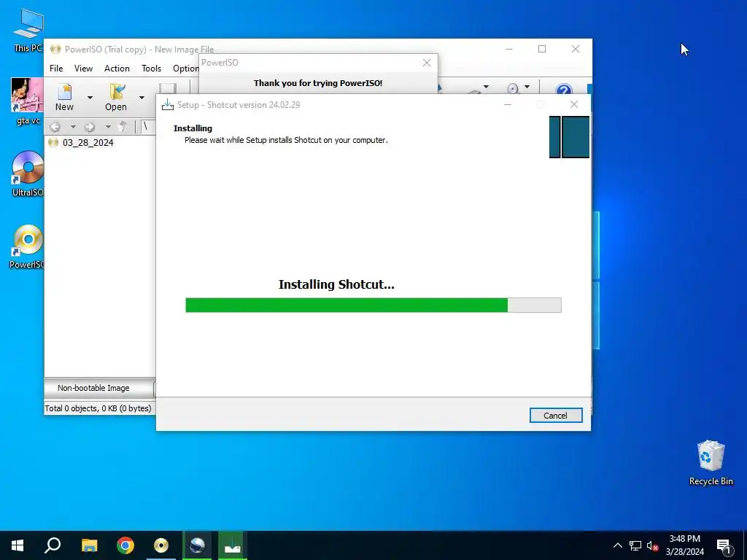Expand the Open button dropdown arrow
The width and height of the screenshot is (747, 560).
(142, 98)
